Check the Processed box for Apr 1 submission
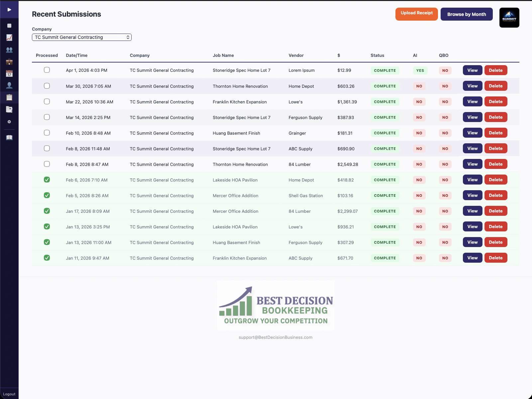Image resolution: width=532 pixels, height=399 pixels. tap(47, 70)
